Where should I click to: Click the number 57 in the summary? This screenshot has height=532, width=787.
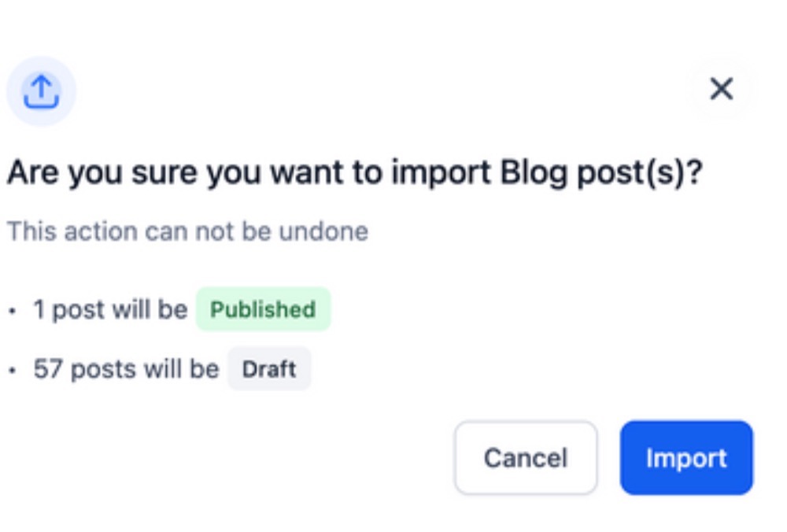tap(49, 369)
